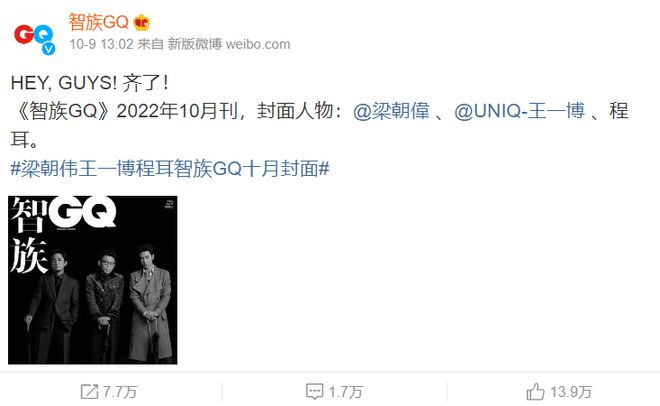660x406 pixels.
Task: Open 智族GQ account name link
Action: click(98, 22)
